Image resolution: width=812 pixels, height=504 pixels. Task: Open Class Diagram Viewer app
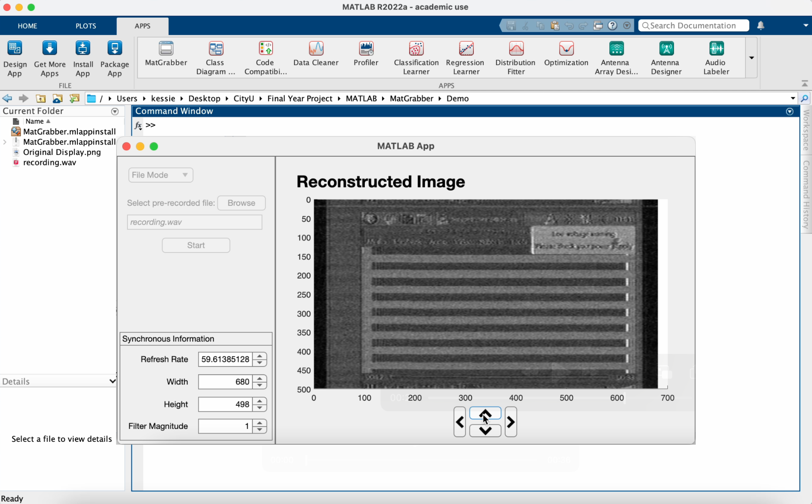coord(215,58)
